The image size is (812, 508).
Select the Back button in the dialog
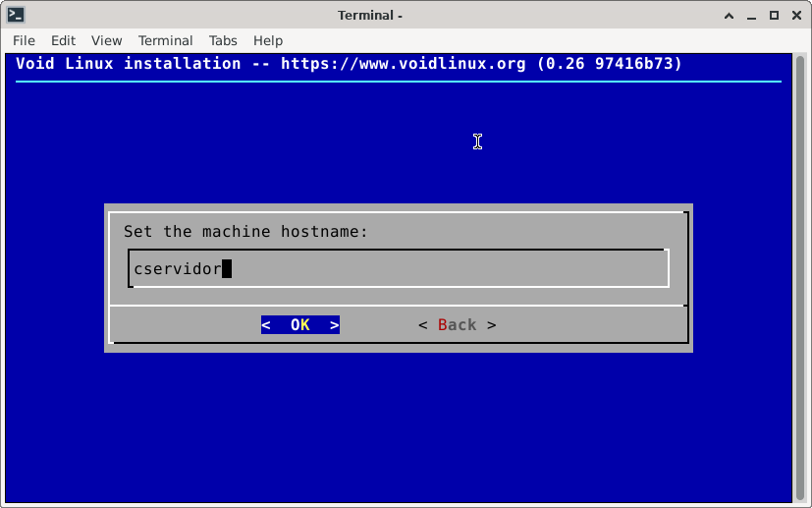(457, 324)
